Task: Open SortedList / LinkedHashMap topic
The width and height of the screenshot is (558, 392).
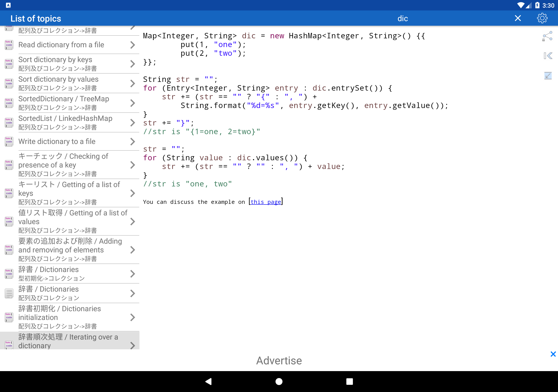Action: point(70,123)
